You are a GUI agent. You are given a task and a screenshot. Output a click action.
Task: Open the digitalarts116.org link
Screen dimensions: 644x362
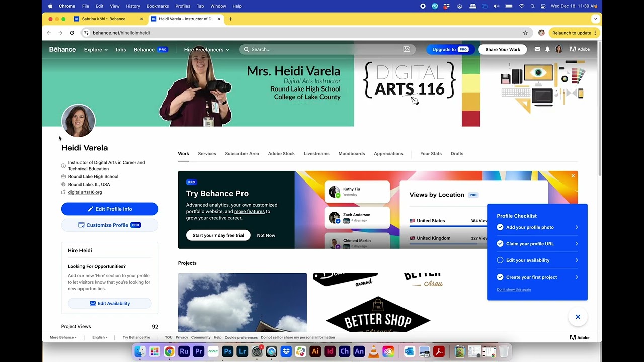point(85,192)
